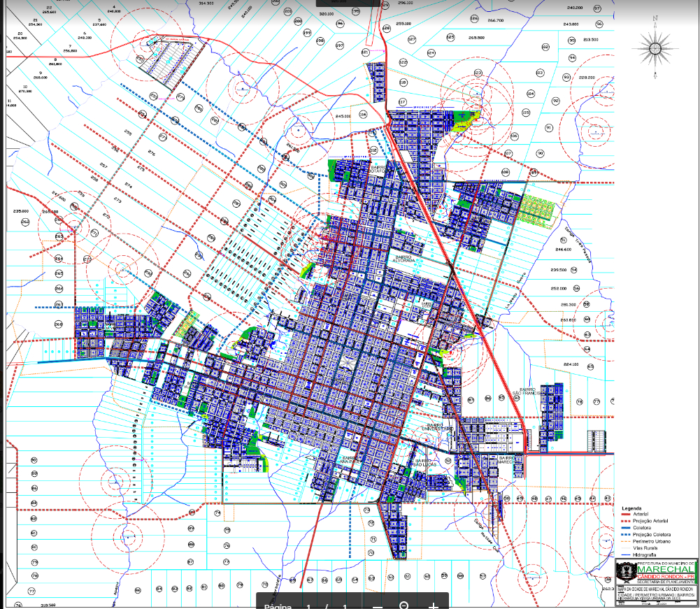
Task: Select the orange Perímetro Urbano dashed symbol
Action: (626, 541)
